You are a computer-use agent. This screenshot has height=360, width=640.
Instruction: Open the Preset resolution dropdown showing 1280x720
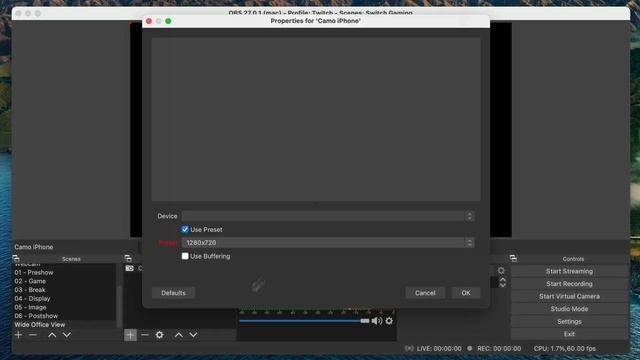328,242
